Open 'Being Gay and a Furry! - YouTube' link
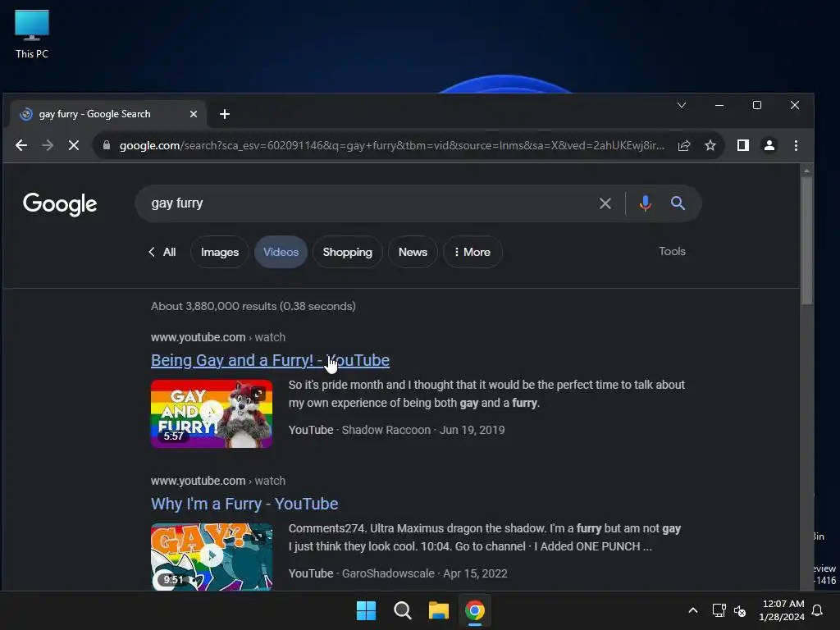The height and width of the screenshot is (630, 840). (x=270, y=361)
